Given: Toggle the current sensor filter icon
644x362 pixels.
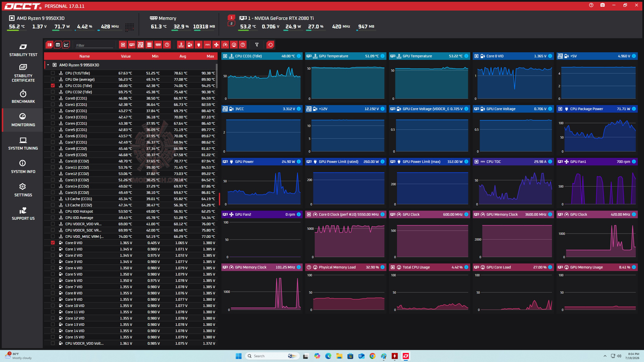Looking at the screenshot, I should (208, 45).
